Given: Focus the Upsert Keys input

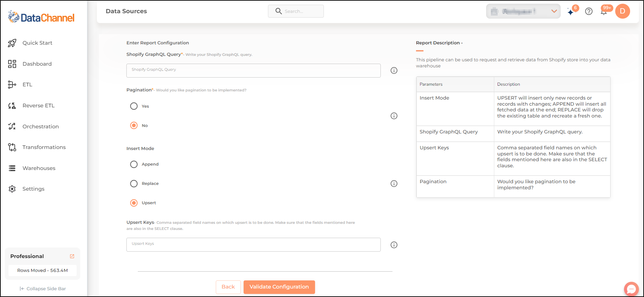Looking at the screenshot, I should pos(253,245).
